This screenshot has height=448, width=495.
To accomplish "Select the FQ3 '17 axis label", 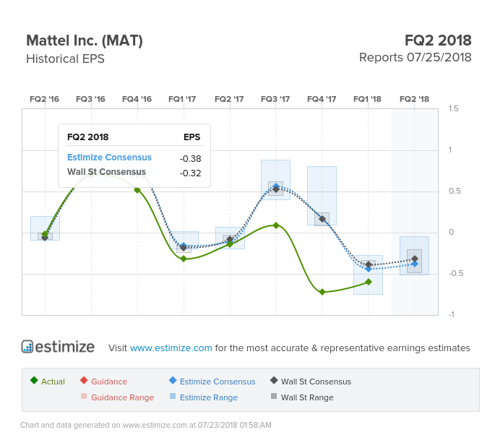I will point(275,99).
